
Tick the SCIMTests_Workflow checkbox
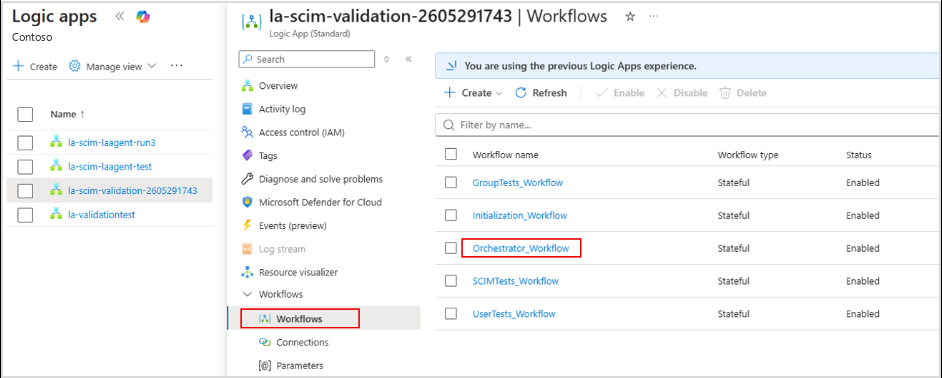click(x=451, y=281)
